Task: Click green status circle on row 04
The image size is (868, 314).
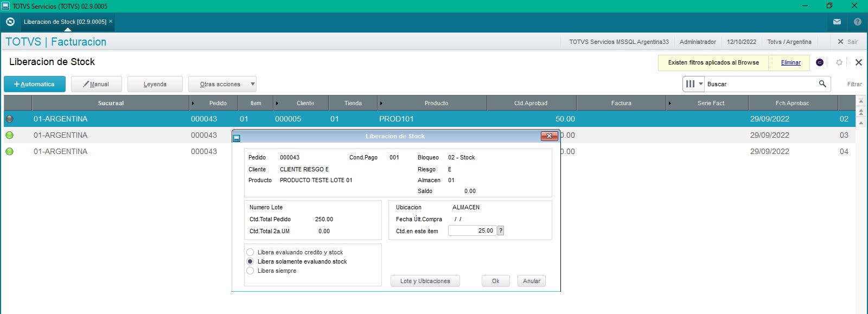Action: (9, 151)
